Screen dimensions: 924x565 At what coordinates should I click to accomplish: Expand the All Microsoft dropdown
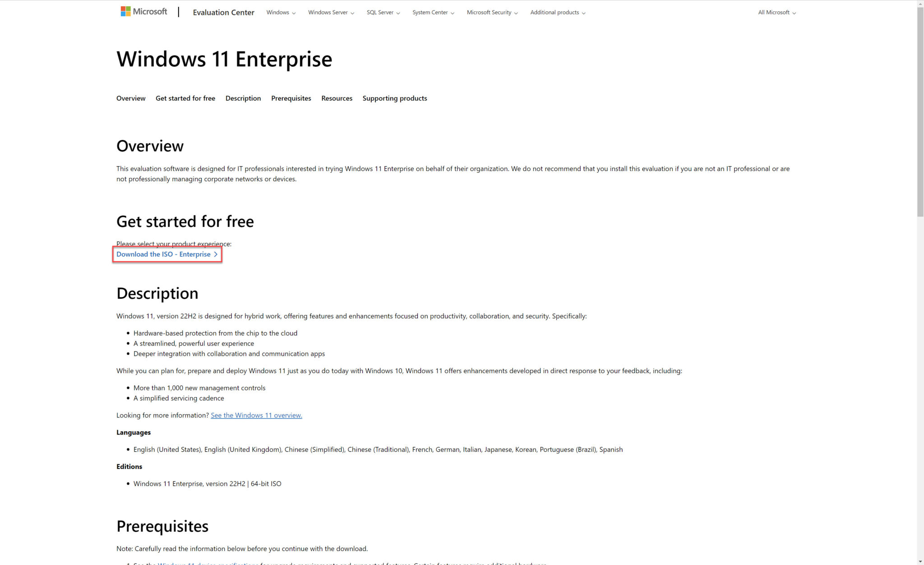pyautogui.click(x=776, y=12)
